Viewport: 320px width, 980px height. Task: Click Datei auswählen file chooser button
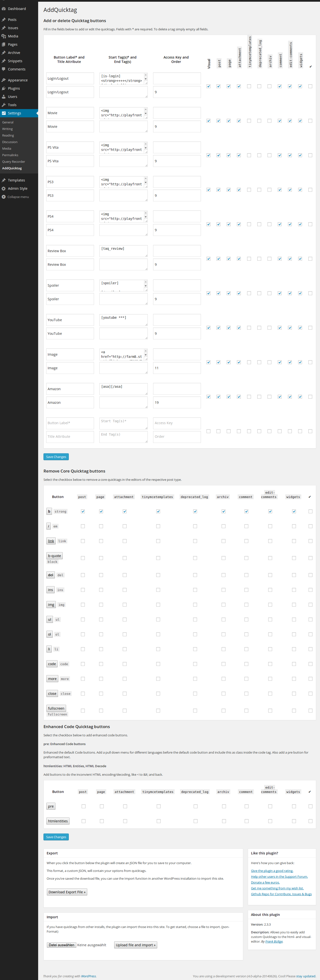click(x=61, y=945)
